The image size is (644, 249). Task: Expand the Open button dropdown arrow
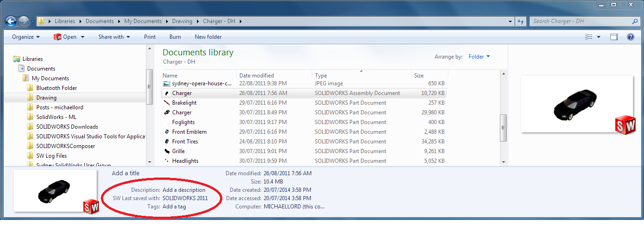pos(83,37)
